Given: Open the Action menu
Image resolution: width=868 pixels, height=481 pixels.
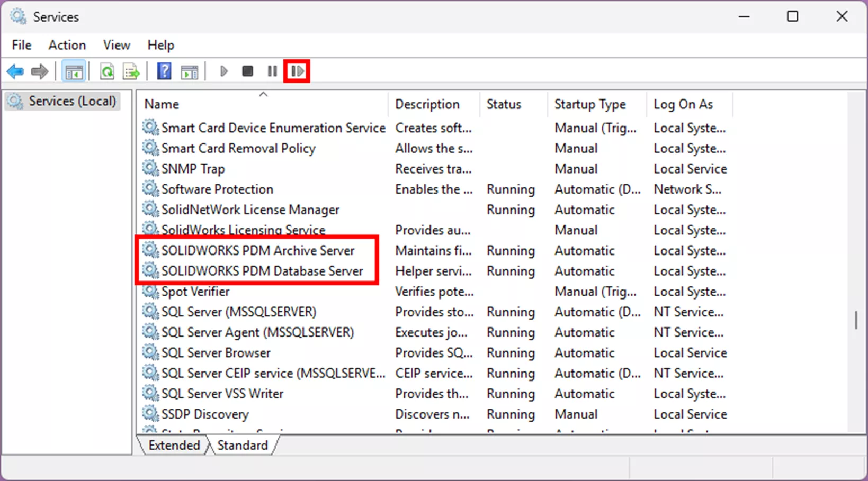Looking at the screenshot, I should tap(67, 45).
